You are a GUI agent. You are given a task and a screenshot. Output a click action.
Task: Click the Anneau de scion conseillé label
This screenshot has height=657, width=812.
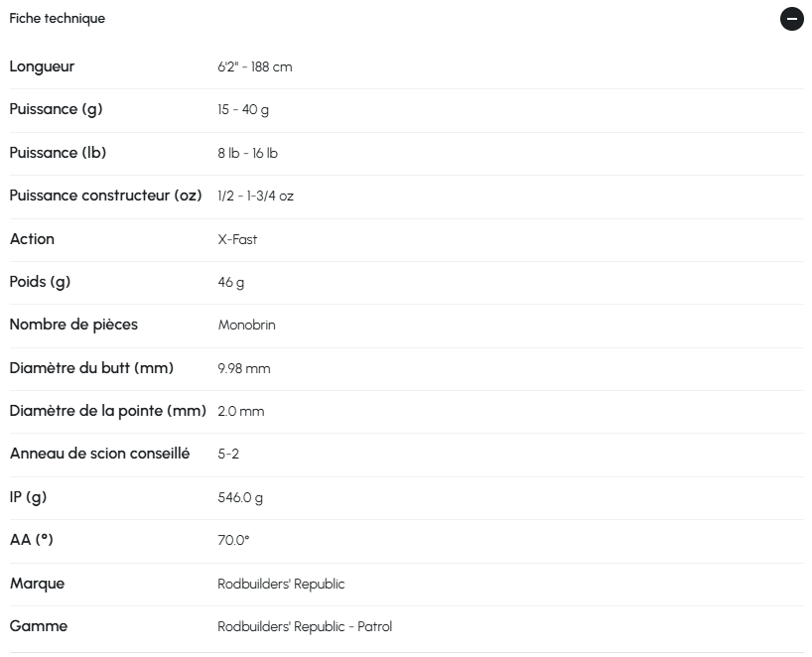point(99,454)
